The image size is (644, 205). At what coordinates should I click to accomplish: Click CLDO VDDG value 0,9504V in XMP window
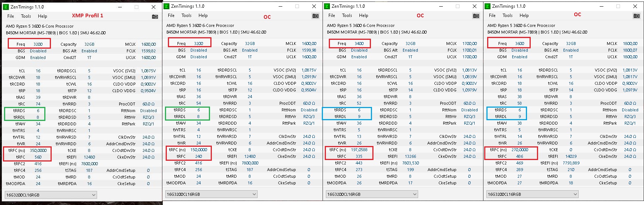pos(148,91)
